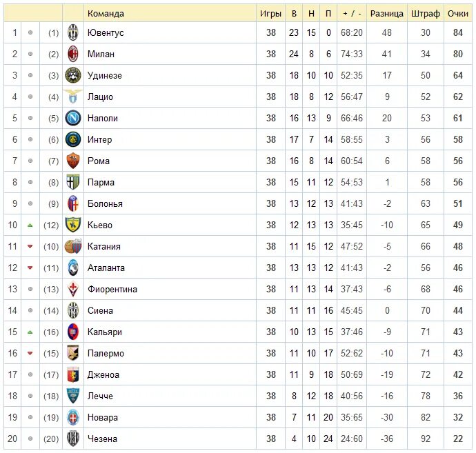Open the Лацио team link

(x=100, y=97)
